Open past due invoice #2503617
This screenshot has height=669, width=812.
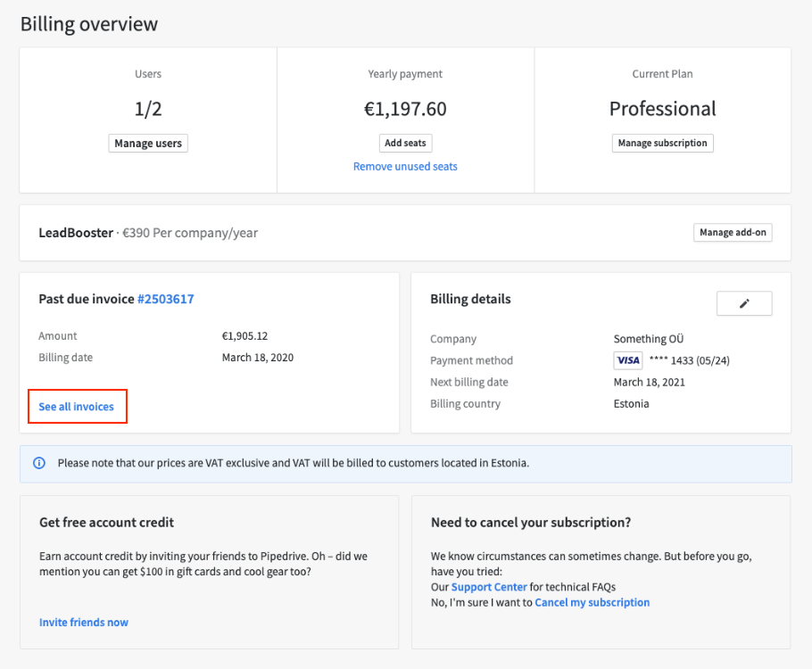(166, 299)
